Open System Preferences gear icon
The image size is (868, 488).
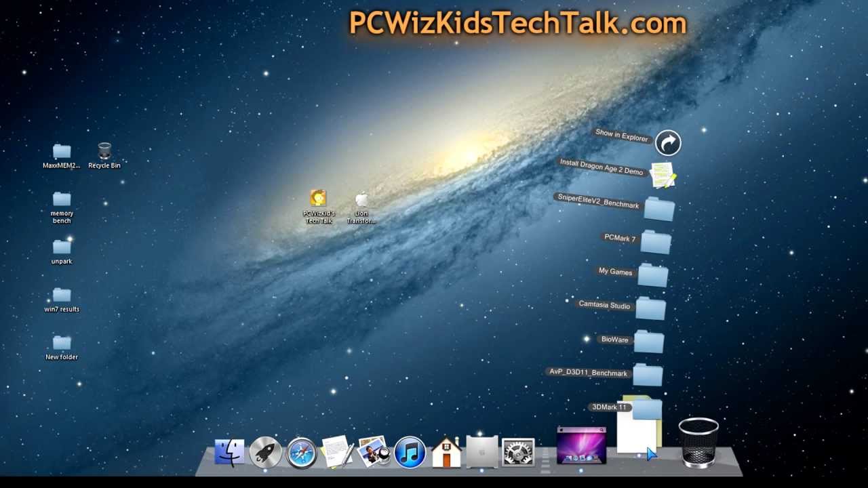pos(518,453)
